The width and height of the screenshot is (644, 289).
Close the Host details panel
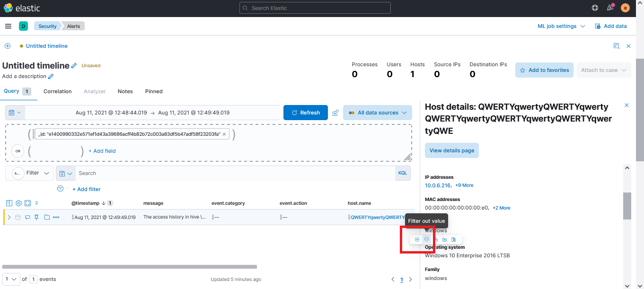point(627,105)
